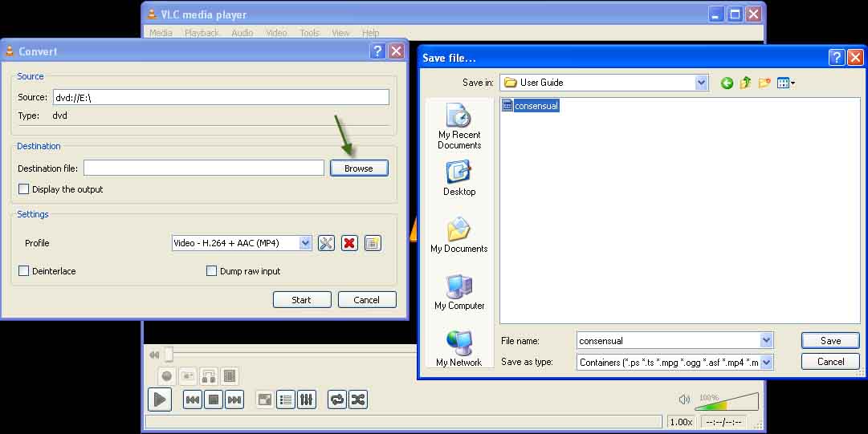The image size is (868, 434).
Task: Click frame by frame icon in VLC
Action: pyautogui.click(x=230, y=376)
